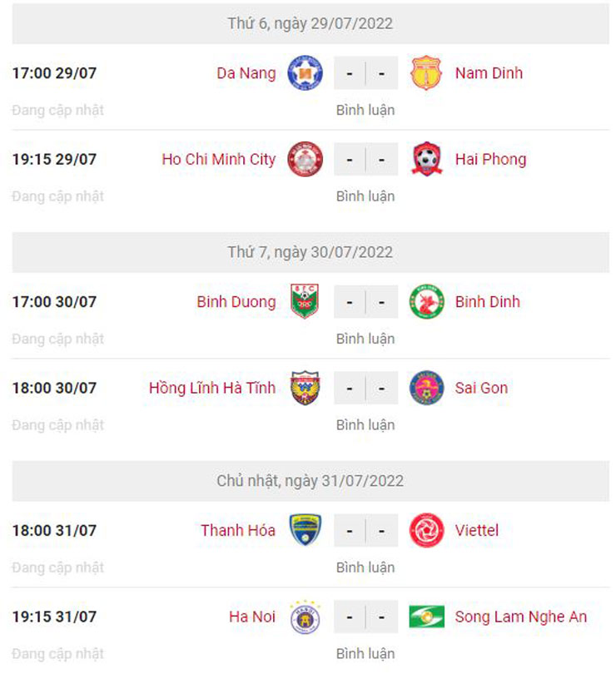Open the Viettel team page link
Image resolution: width=616 pixels, height=674 pixels.
(x=477, y=531)
